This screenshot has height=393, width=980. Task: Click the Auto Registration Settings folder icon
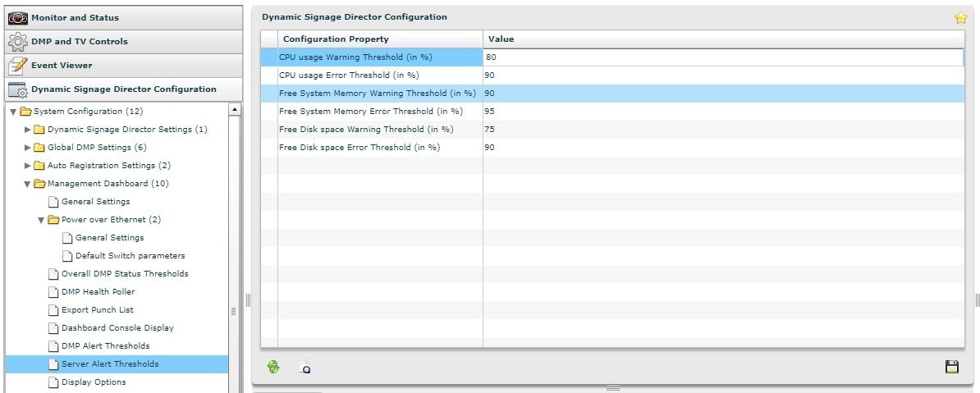click(x=39, y=166)
